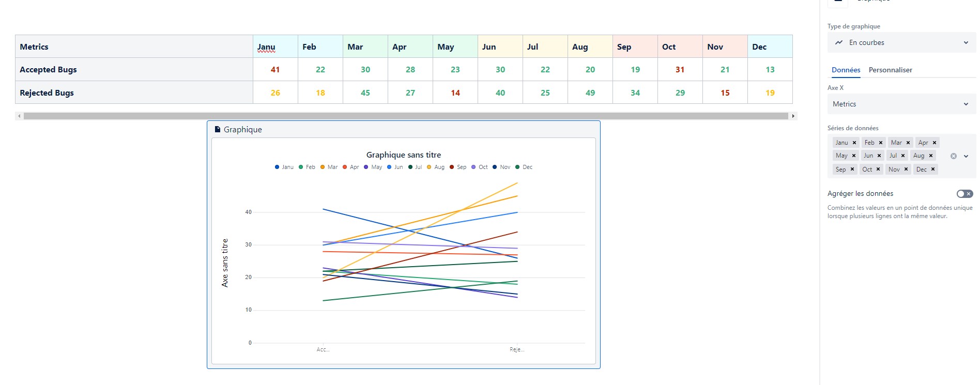Toggle 'Agréger les données' switch

coord(964,194)
